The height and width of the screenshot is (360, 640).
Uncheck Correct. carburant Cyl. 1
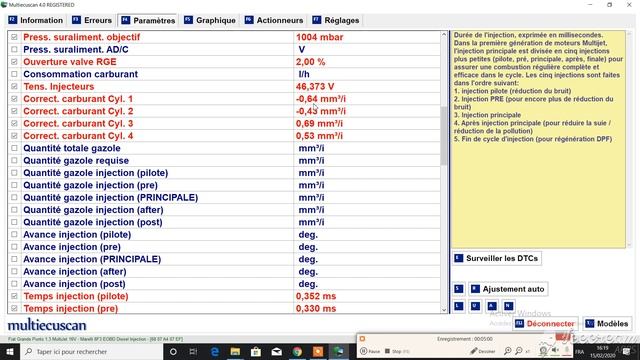[14, 99]
